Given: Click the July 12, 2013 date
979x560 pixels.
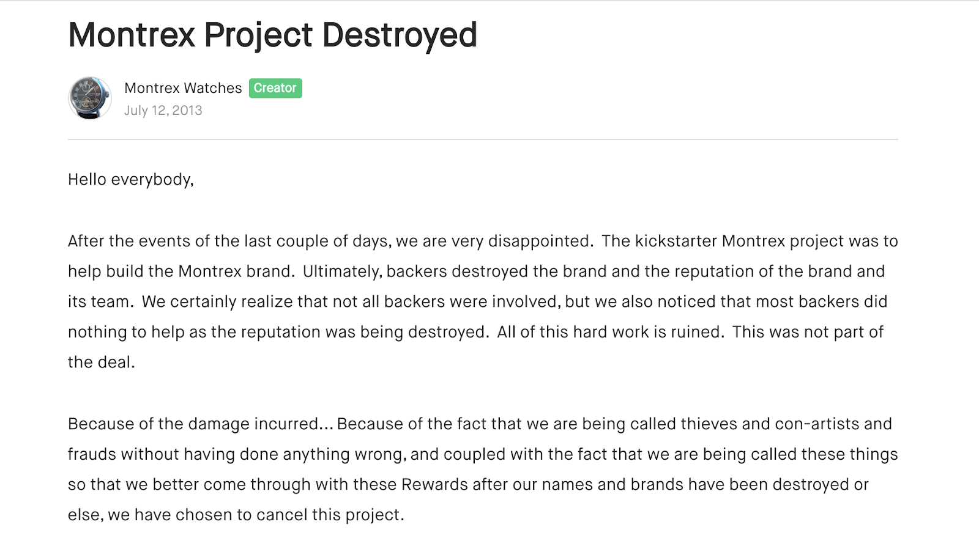Looking at the screenshot, I should pos(163,111).
